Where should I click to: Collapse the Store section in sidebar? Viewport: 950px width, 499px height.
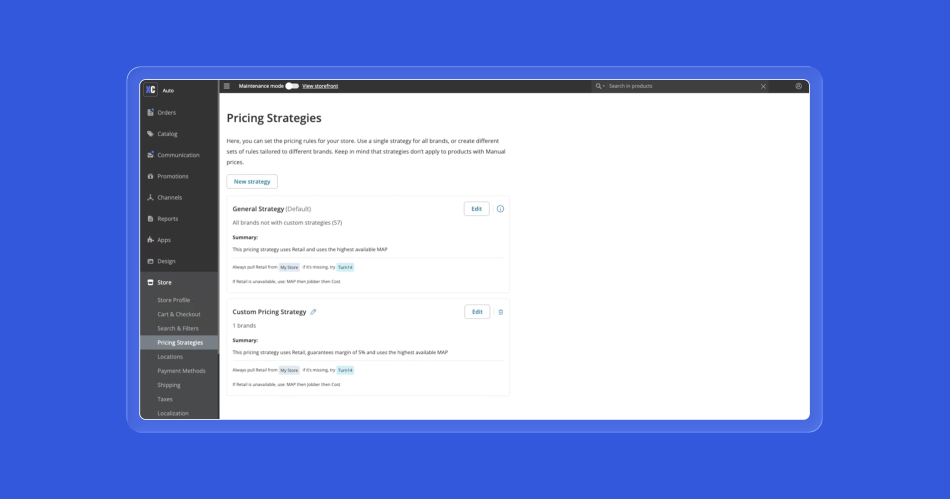(164, 283)
